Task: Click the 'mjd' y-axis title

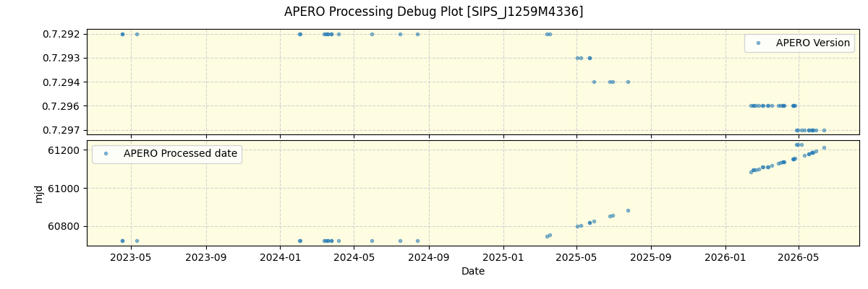Action: [39, 193]
